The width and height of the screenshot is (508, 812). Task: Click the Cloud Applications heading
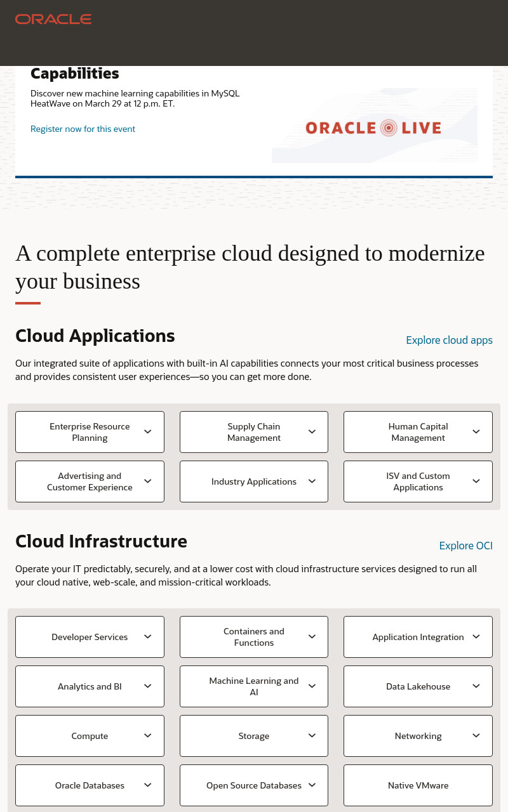95,336
